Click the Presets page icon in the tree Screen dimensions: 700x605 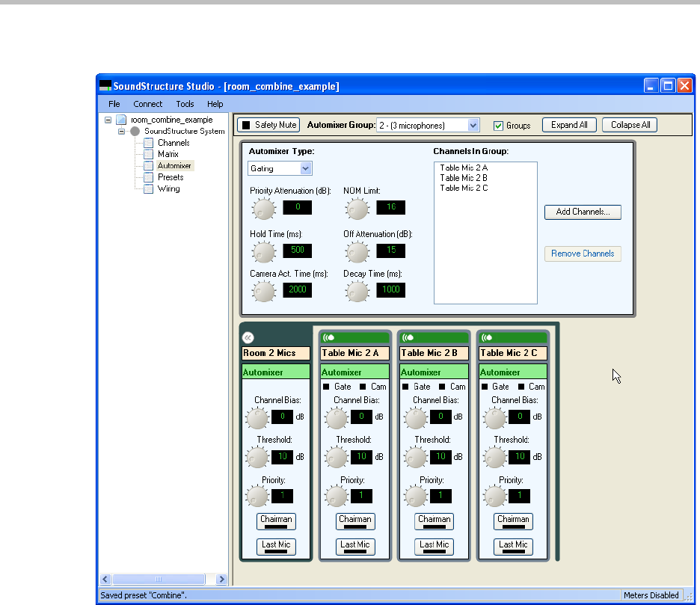pyautogui.click(x=148, y=177)
